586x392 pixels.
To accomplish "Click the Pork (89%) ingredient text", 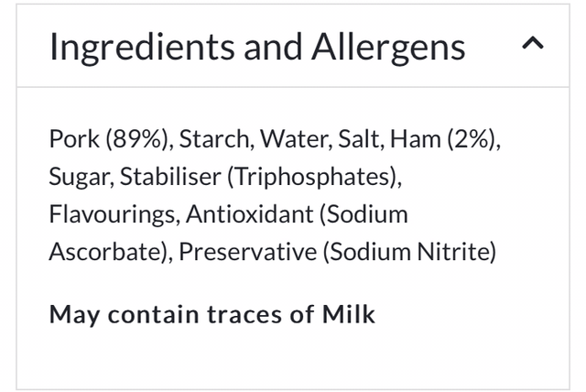I will coord(109,139).
